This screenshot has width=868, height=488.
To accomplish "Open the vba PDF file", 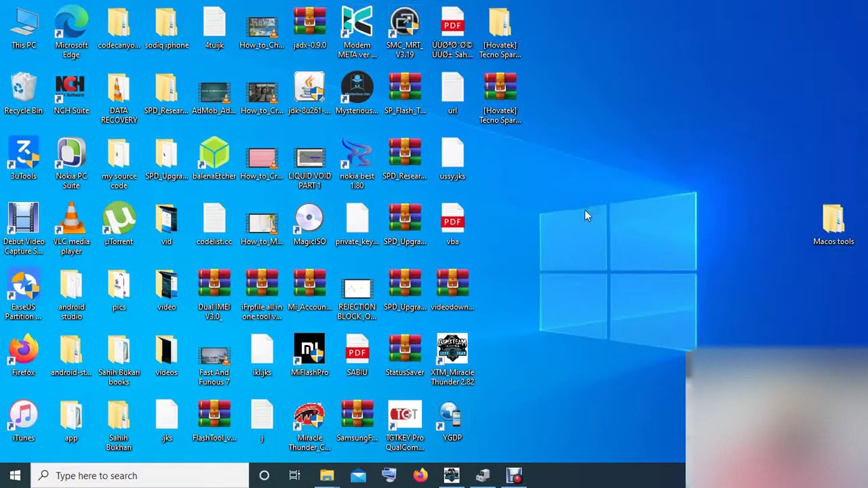I will click(x=452, y=224).
